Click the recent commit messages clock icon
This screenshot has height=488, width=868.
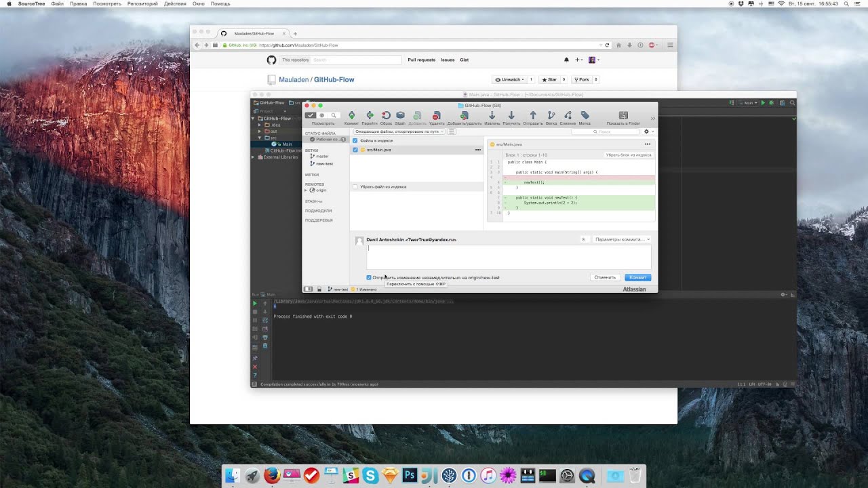[x=583, y=239]
